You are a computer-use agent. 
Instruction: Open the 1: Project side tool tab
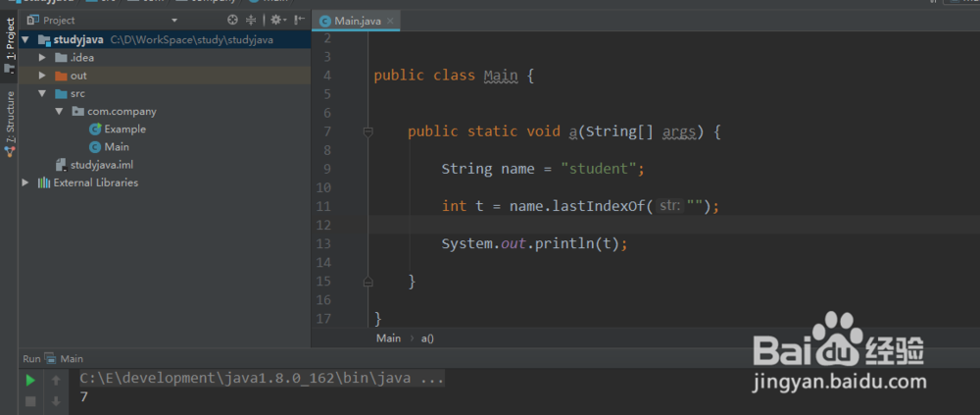pyautogui.click(x=10, y=46)
